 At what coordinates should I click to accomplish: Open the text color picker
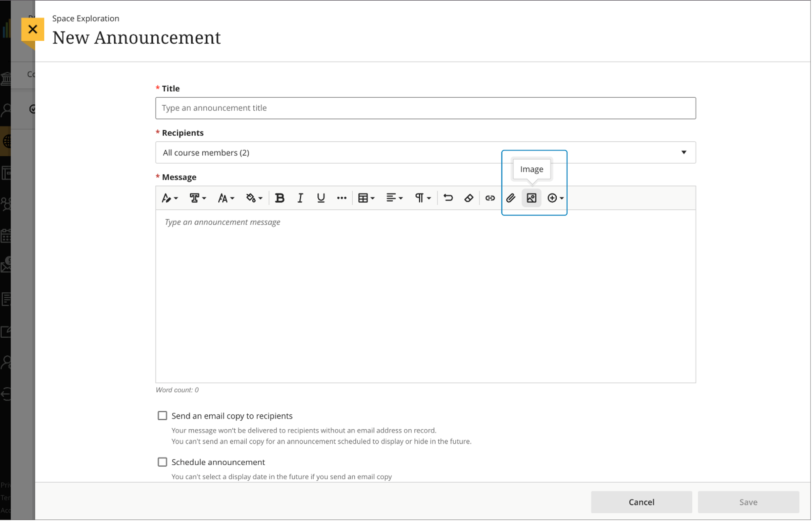pos(254,198)
